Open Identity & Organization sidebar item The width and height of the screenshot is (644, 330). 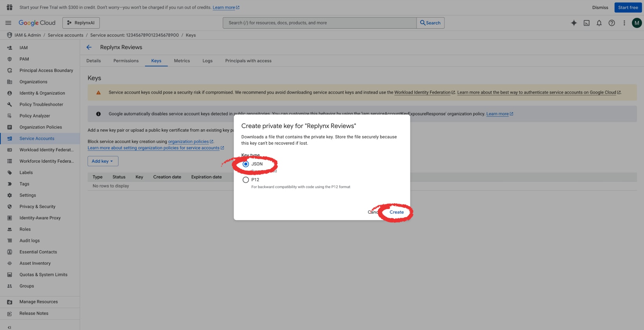(40, 93)
